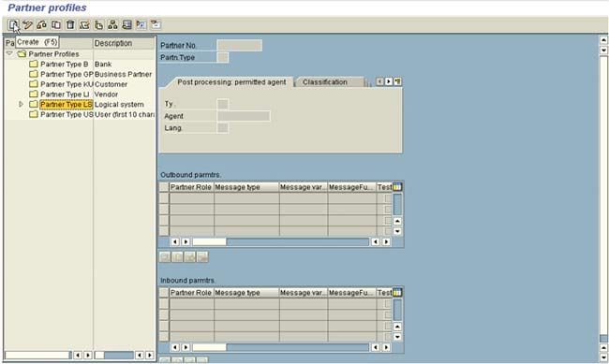Open the Post processing: permitted agent tab
The height and width of the screenshot is (364, 609).
click(x=231, y=82)
